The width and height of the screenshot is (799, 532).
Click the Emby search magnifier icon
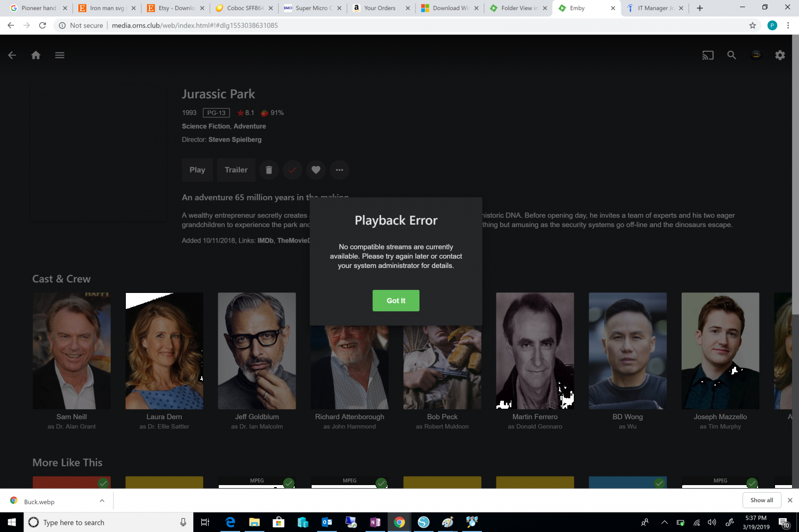coord(732,55)
